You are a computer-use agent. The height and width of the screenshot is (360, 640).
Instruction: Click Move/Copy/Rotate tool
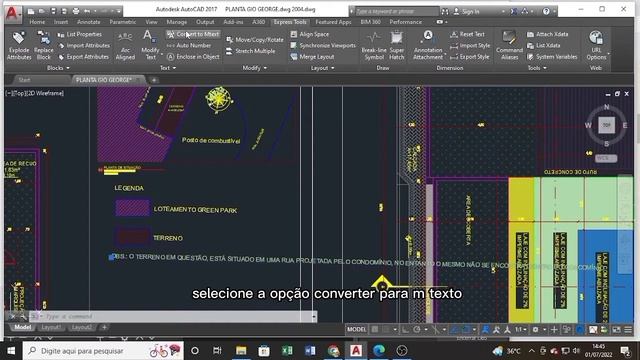tap(255, 40)
